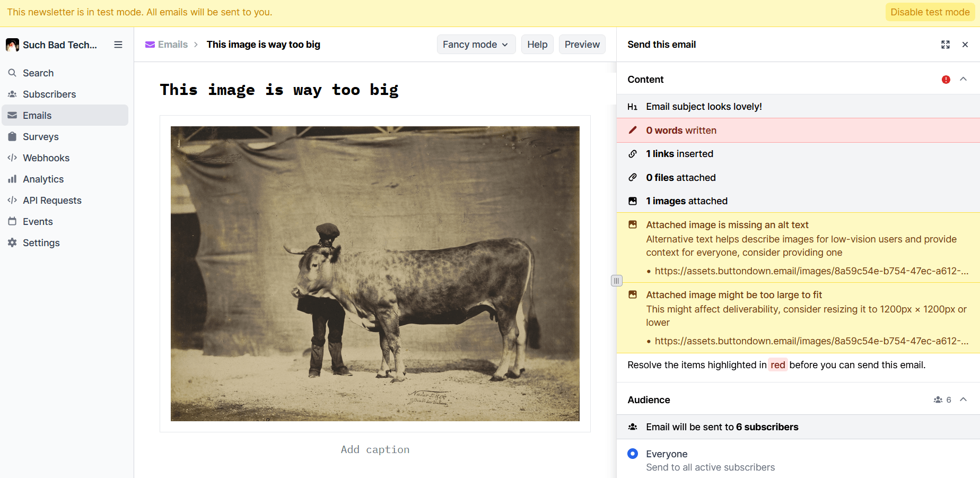Collapse the Audience section chevron
This screenshot has width=980, height=478.
tap(964, 399)
